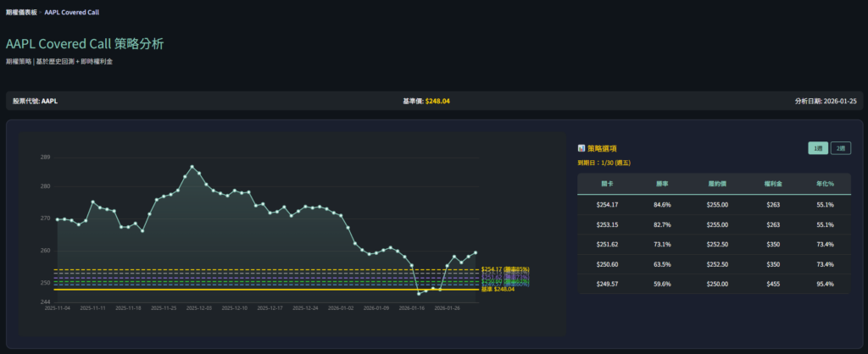This screenshot has width=868, height=354.
Task: Select the 1週 expiry toggle
Action: coord(817,148)
